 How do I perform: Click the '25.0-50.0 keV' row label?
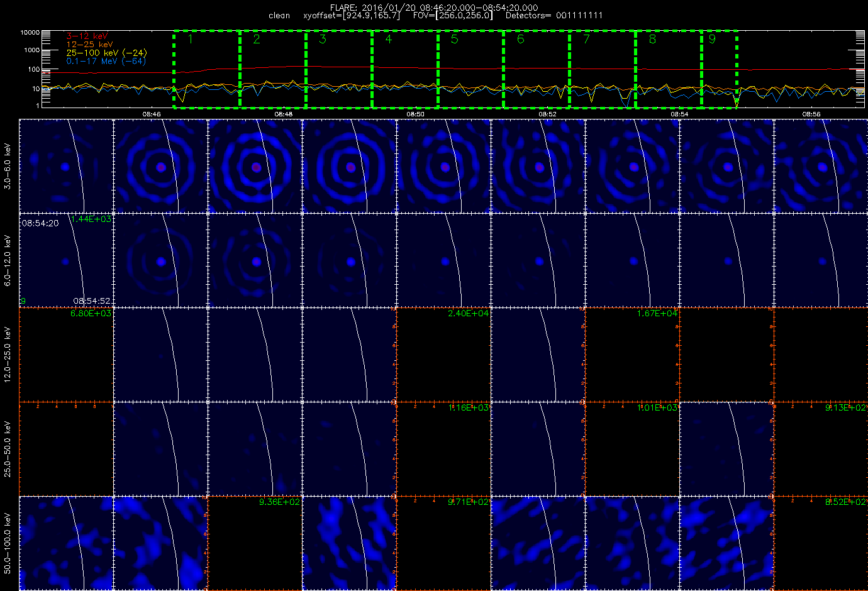(x=8, y=449)
